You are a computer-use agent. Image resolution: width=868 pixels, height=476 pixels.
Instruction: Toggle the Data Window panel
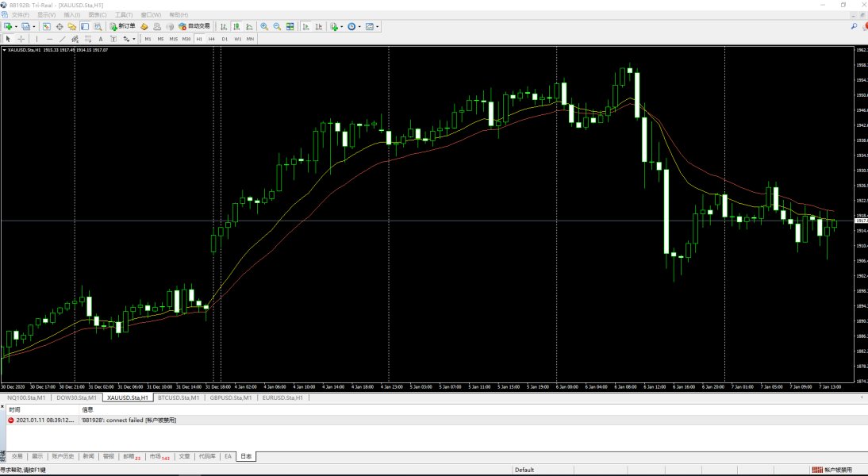pos(60,26)
